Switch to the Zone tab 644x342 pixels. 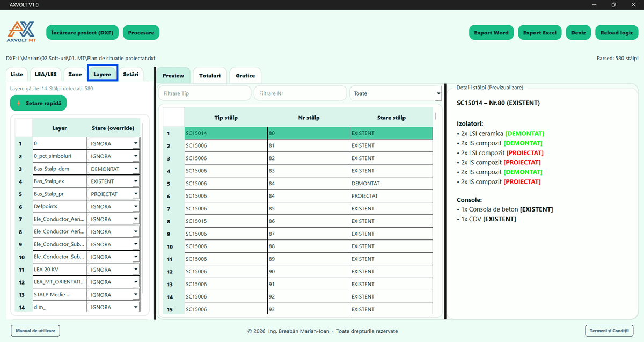75,74
